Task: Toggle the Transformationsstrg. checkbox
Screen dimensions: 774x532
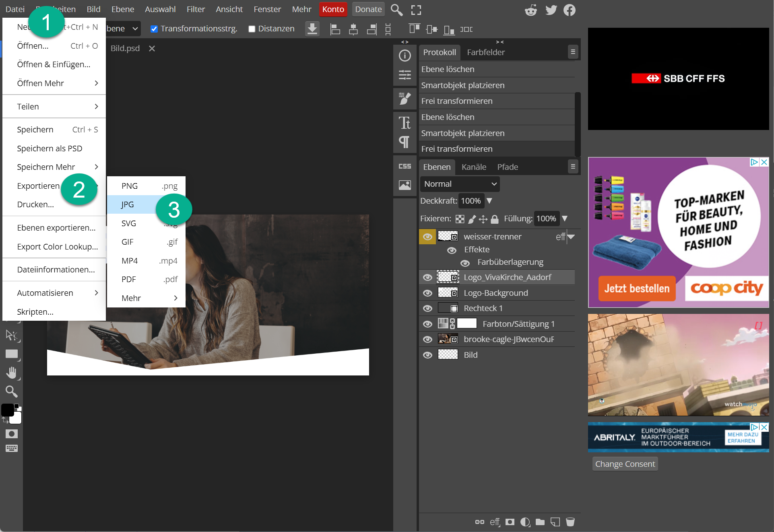Action: pos(154,29)
